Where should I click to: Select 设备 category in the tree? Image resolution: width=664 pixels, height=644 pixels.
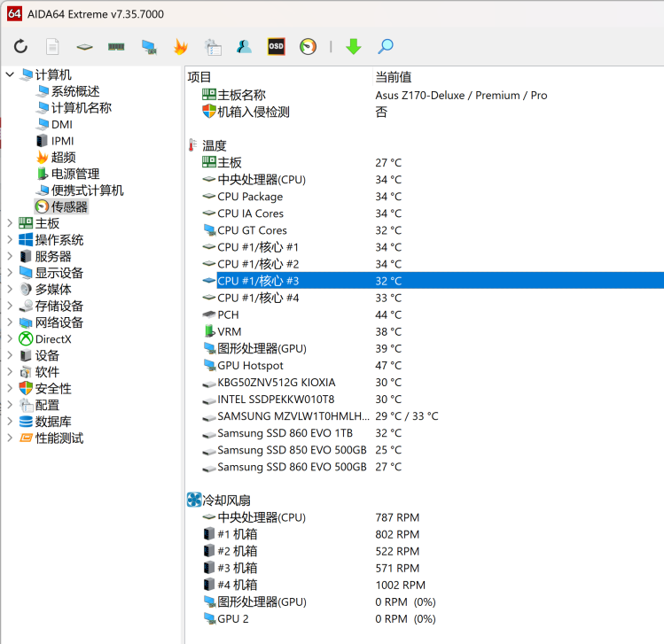[x=47, y=355]
